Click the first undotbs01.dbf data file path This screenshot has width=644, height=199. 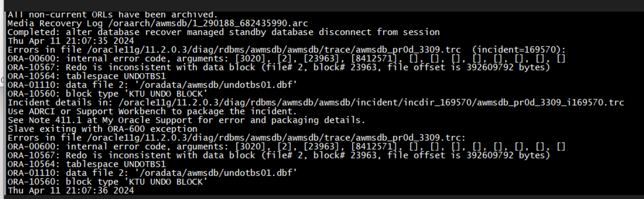(216, 85)
